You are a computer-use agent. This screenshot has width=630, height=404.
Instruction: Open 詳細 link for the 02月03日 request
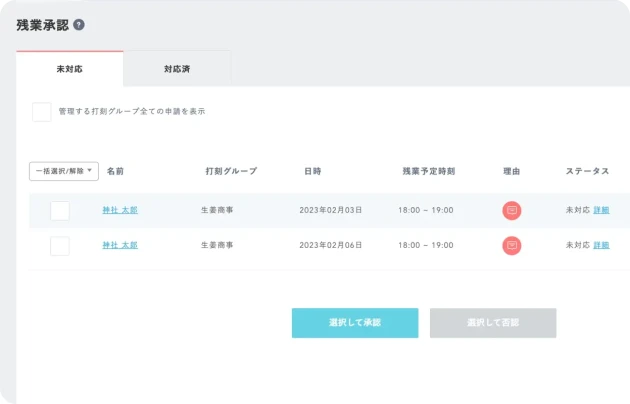click(x=601, y=210)
